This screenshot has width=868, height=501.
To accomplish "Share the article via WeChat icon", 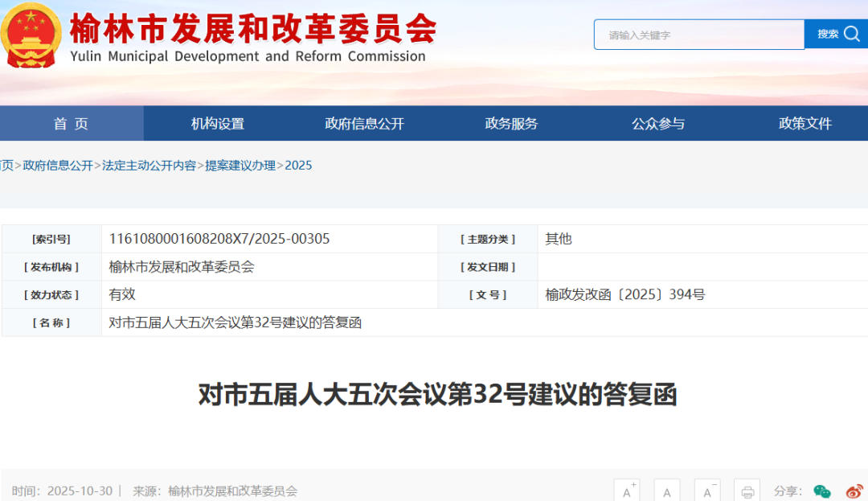I will [821, 491].
